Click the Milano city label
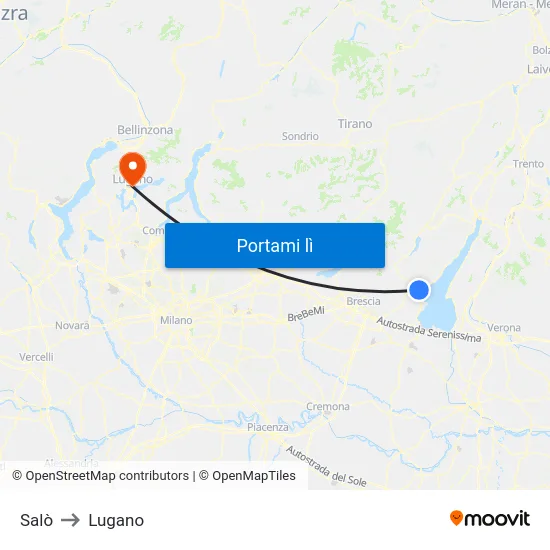This screenshot has height=550, width=550. coord(176,320)
